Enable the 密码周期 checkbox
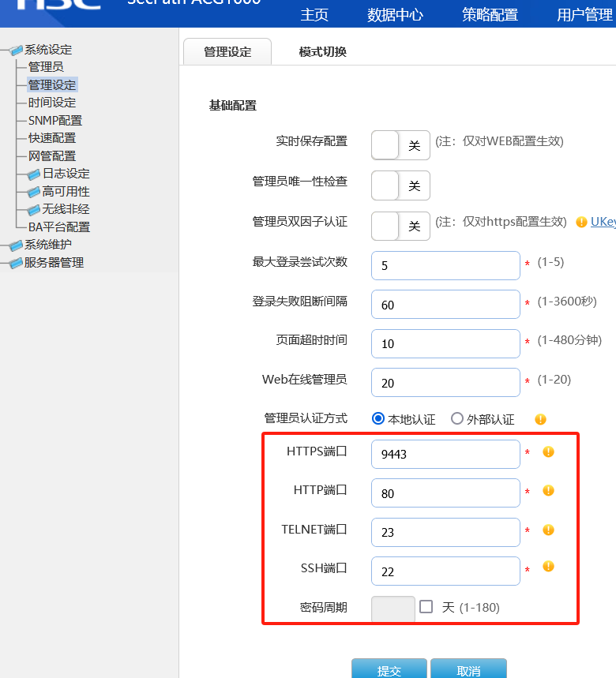This screenshot has width=616, height=678. coord(426,607)
